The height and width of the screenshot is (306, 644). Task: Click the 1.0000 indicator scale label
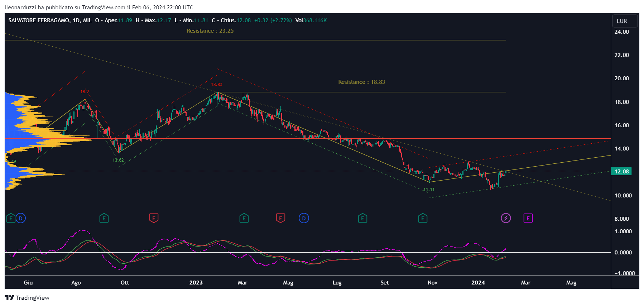[x=623, y=231]
